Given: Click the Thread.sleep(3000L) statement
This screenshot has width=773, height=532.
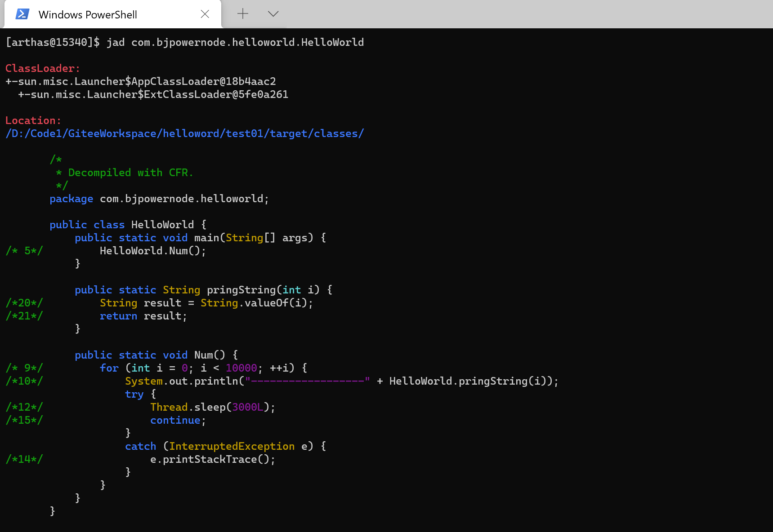Looking at the screenshot, I should pyautogui.click(x=213, y=407).
